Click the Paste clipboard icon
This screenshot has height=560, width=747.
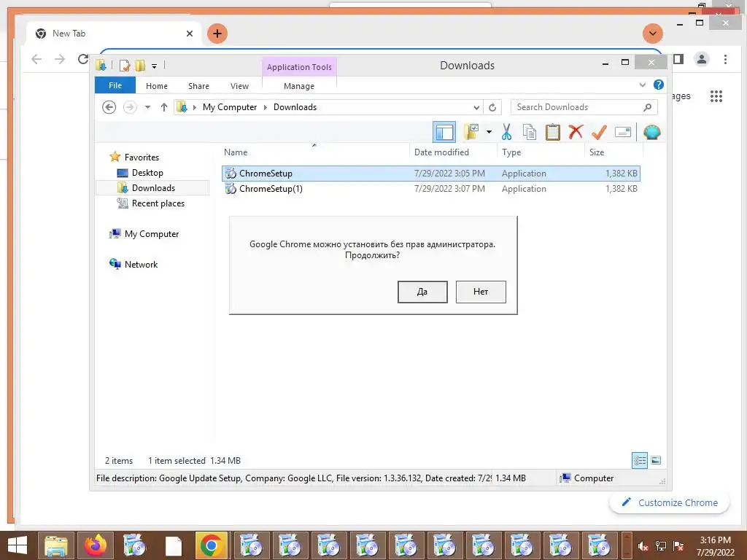[x=553, y=132]
